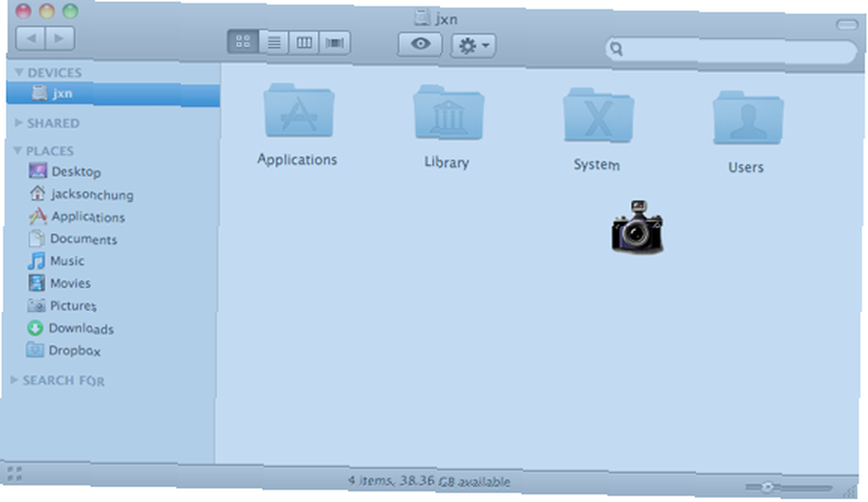This screenshot has height=502, width=868.
Task: Click the Library folder name label
Action: click(447, 162)
